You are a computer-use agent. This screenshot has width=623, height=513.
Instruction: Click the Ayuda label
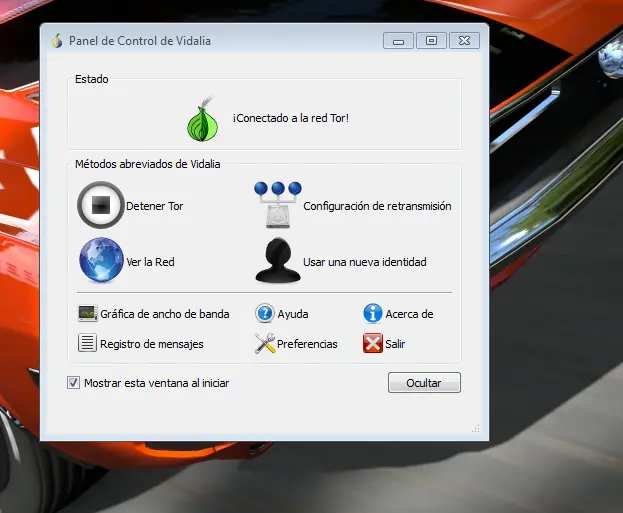click(293, 314)
